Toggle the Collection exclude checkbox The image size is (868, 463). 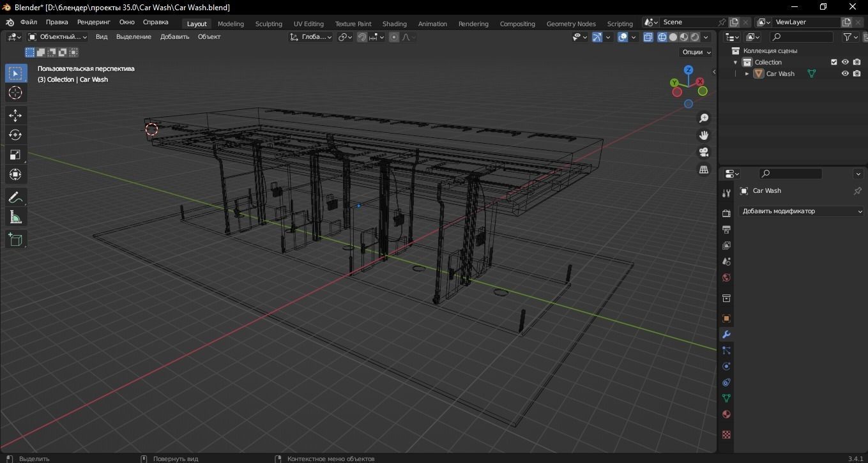coord(834,62)
